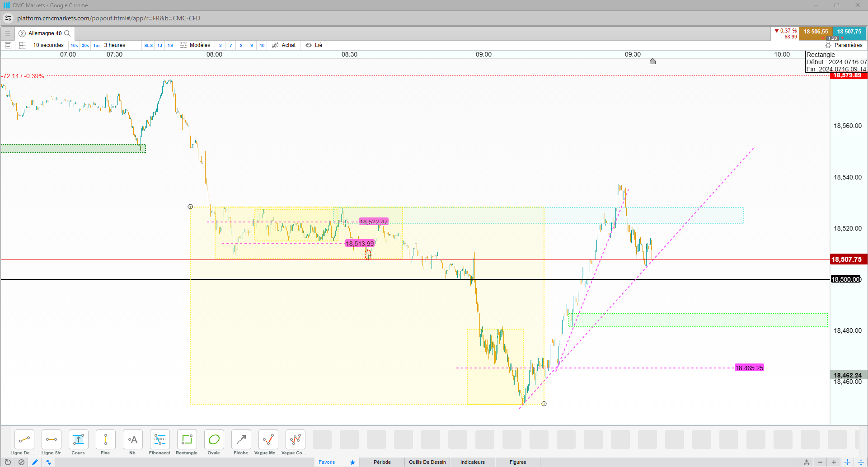
Task: Toggle the Lié eye link option
Action: pyautogui.click(x=314, y=45)
